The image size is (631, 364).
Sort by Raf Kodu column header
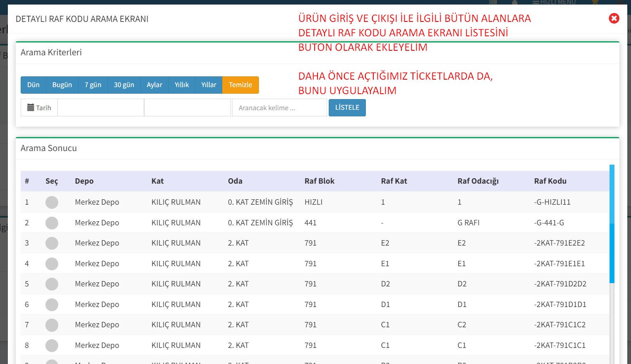(550, 181)
